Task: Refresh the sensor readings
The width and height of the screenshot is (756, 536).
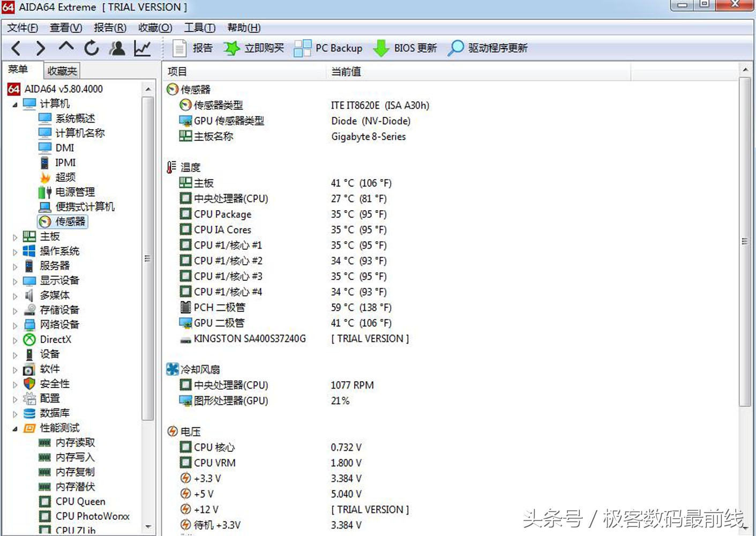Action: pos(92,48)
